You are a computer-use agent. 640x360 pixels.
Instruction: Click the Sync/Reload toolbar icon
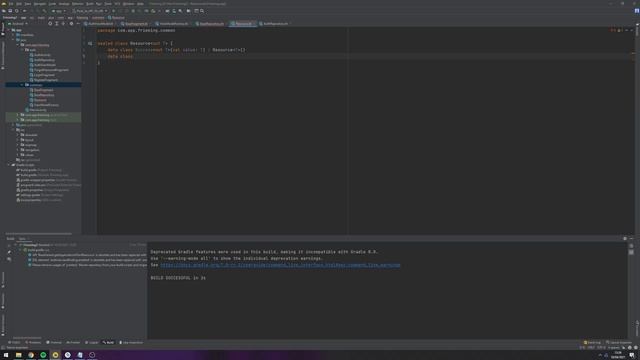pos(17,11)
